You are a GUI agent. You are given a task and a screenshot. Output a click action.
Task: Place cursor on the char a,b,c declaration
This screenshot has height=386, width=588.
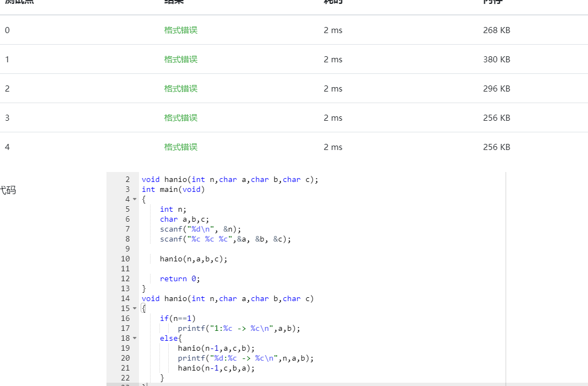pos(185,219)
